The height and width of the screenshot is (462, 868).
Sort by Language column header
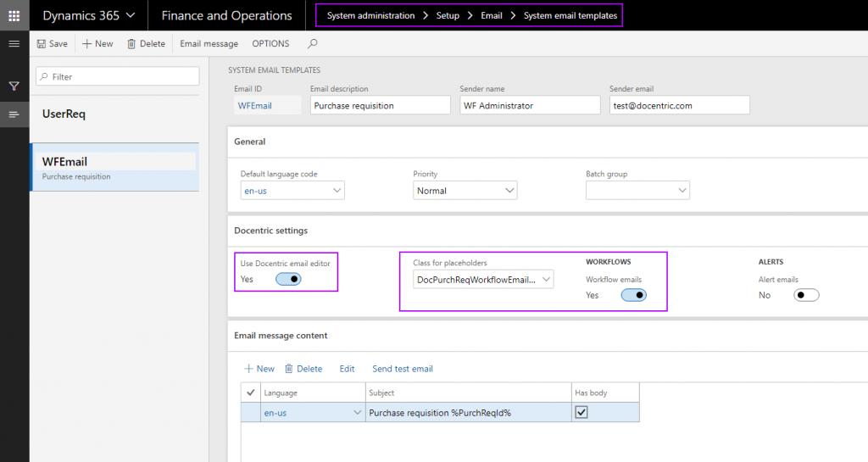(x=313, y=392)
